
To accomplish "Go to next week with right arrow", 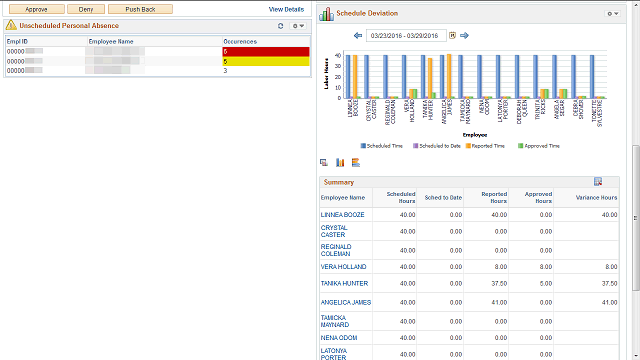I will (x=464, y=36).
